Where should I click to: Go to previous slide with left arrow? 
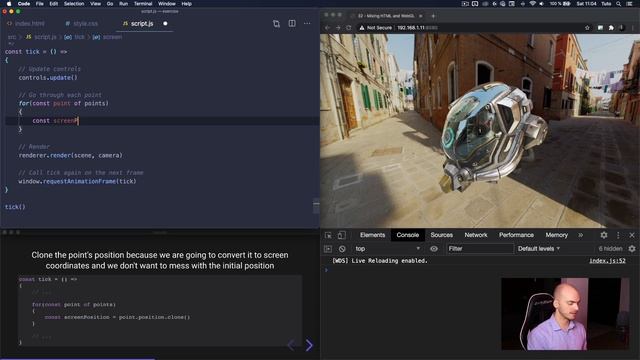coord(291,345)
